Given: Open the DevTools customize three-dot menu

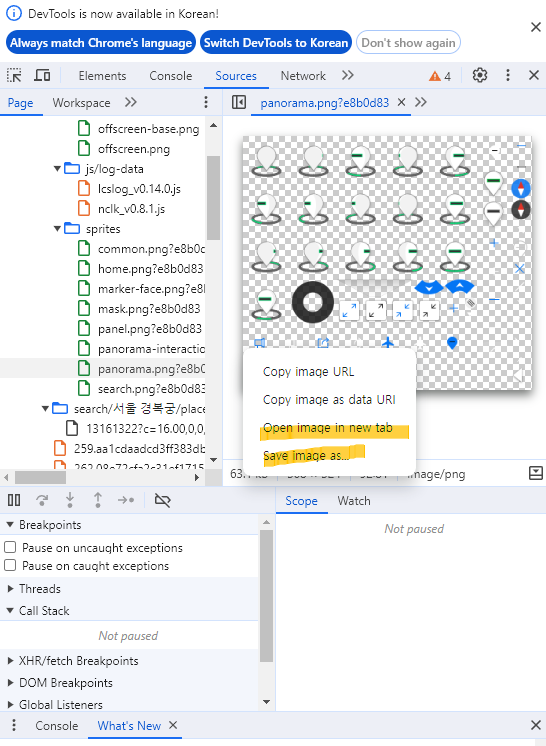Looking at the screenshot, I should pos(507,75).
